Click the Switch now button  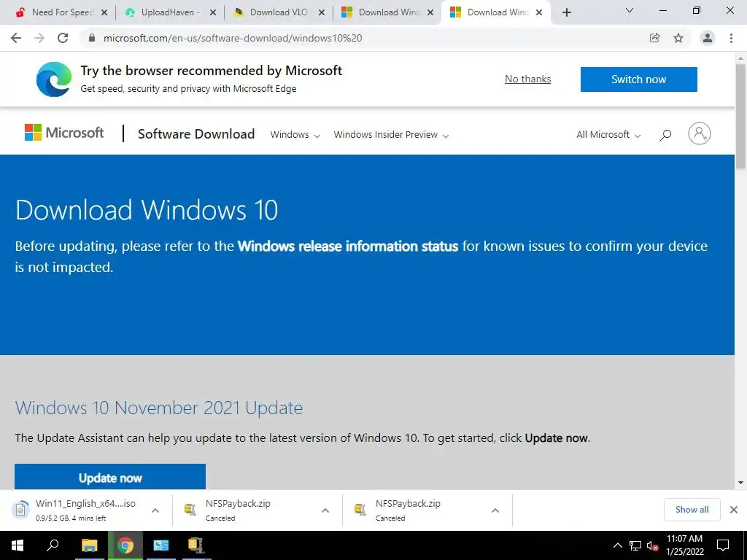(638, 79)
